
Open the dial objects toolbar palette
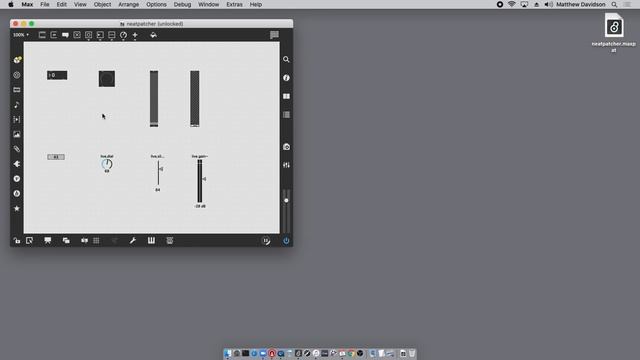pos(123,35)
